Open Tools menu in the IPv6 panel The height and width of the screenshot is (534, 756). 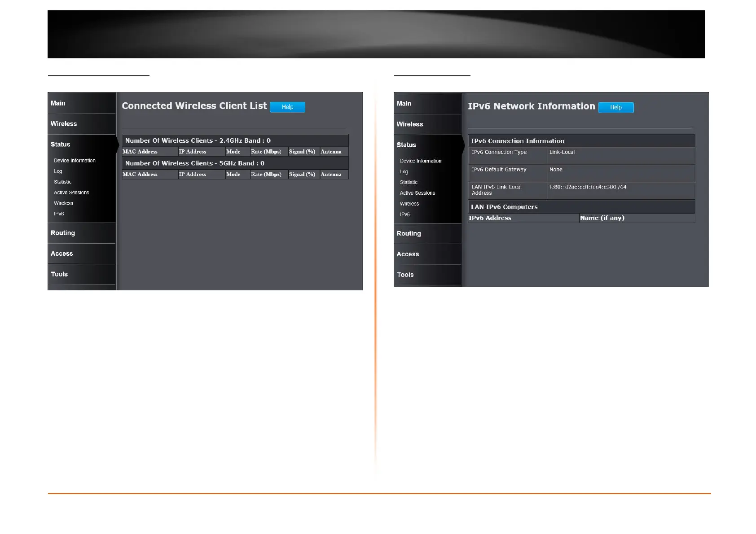click(x=428, y=275)
